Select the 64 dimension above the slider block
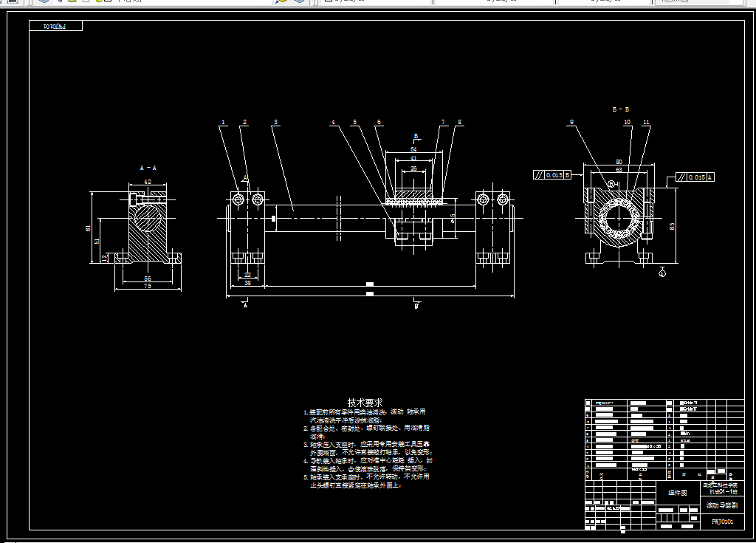 point(413,149)
